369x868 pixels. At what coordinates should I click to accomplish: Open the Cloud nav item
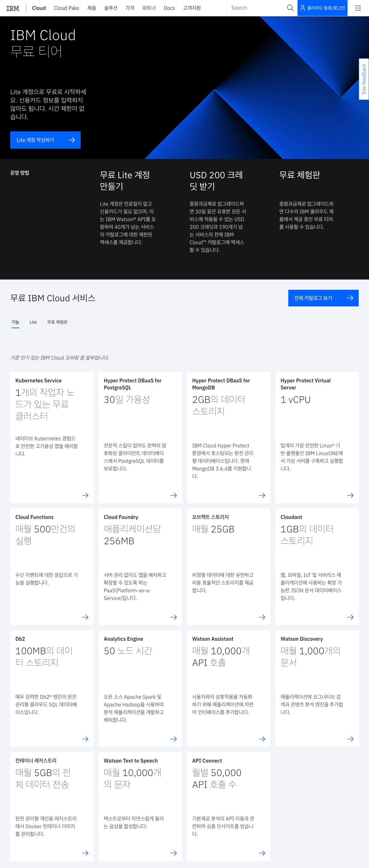(39, 8)
